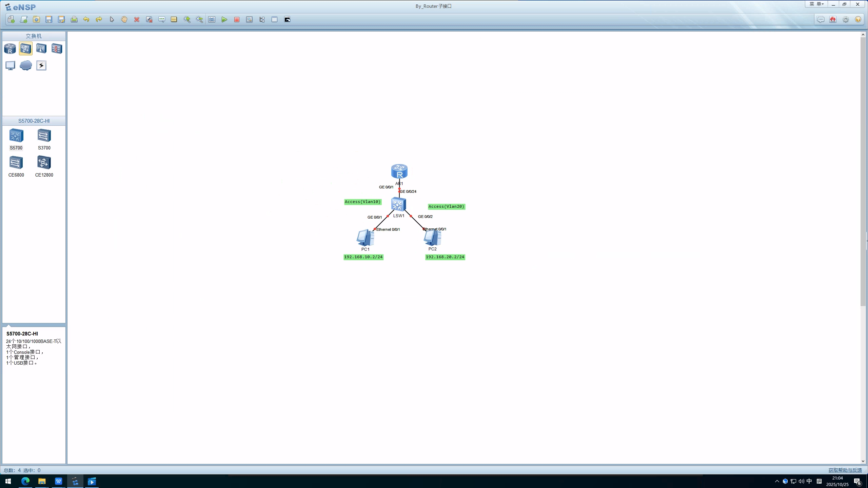Open the settings gear icon
Viewport: 868px width, 488px height.
click(x=846, y=20)
